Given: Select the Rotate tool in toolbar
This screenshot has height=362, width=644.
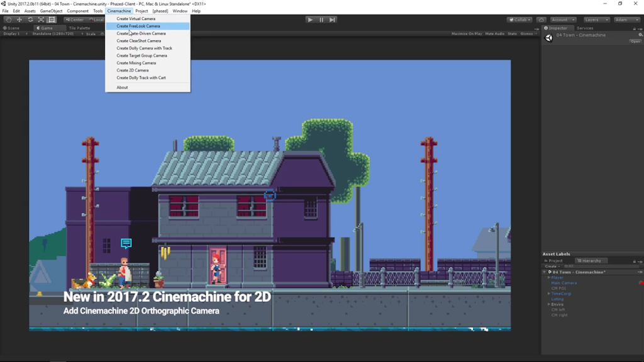Looking at the screenshot, I should tap(30, 19).
